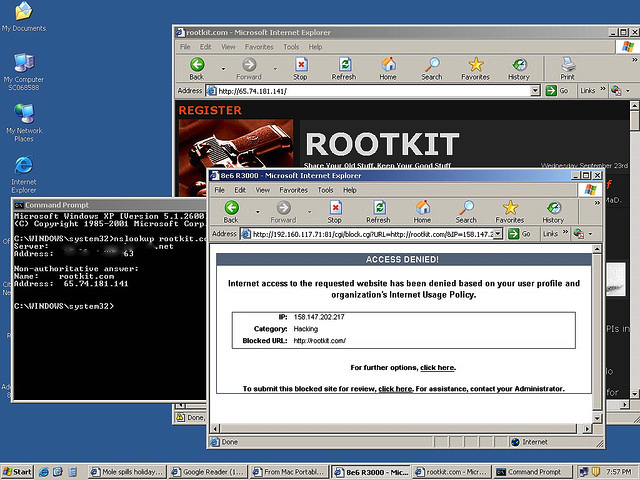The width and height of the screenshot is (640, 480).
Task: Click Back in the rootkit.com browser window
Action: click(x=197, y=69)
